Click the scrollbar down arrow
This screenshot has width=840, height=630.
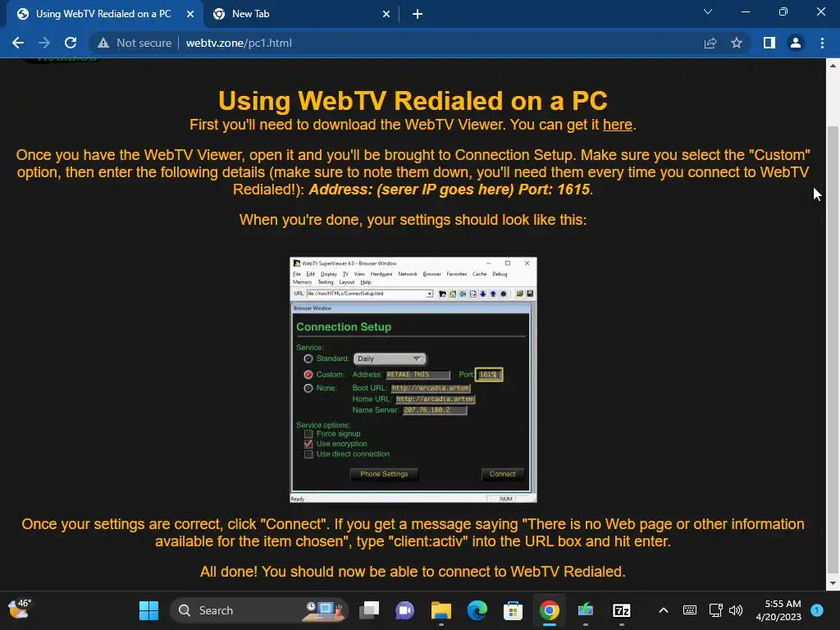pyautogui.click(x=833, y=583)
